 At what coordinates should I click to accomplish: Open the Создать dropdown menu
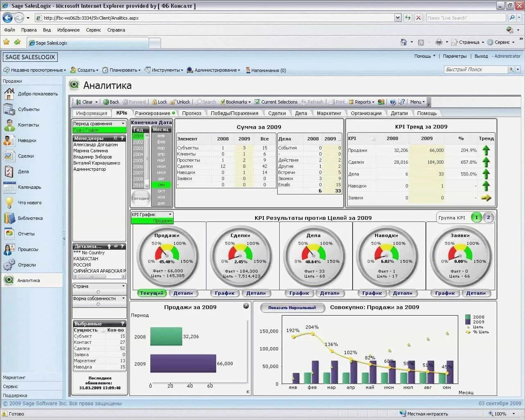pyautogui.click(x=85, y=70)
